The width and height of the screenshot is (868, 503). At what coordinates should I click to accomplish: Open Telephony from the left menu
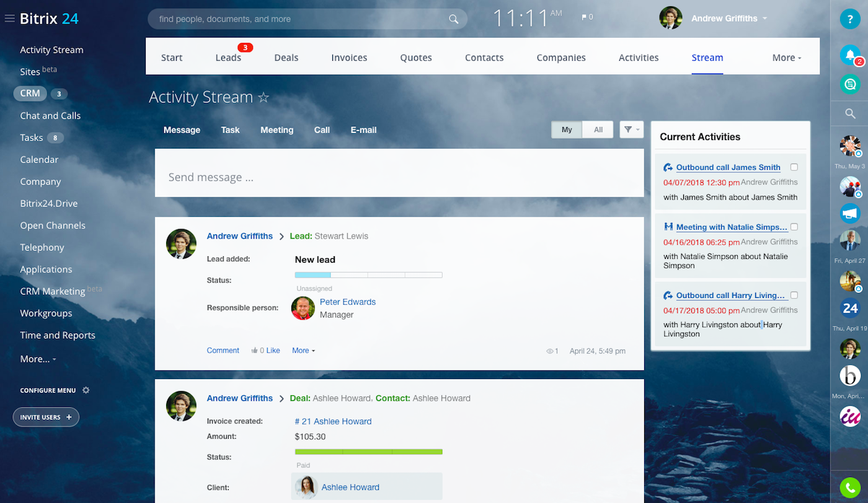tap(42, 247)
